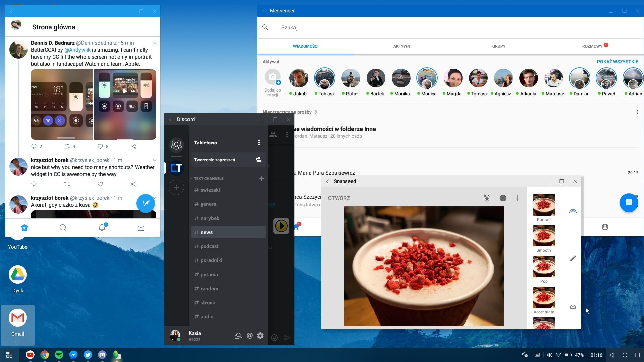Click Dodaj do relacji in Messenger
644x362 pixels.
click(273, 82)
